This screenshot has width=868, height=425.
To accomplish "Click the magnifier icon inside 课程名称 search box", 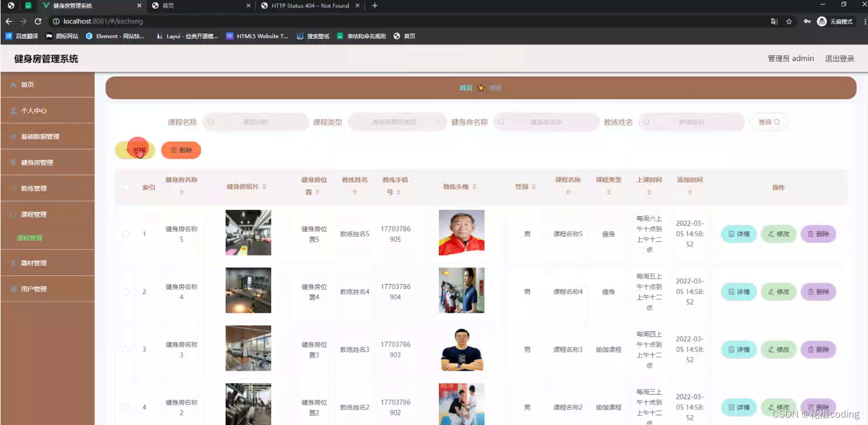I will [210, 122].
